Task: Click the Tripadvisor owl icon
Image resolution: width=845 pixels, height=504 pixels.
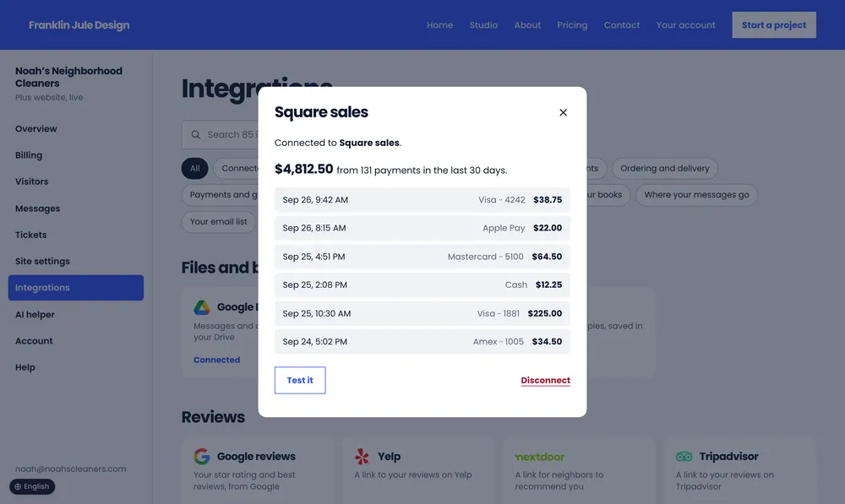Action: [684, 457]
